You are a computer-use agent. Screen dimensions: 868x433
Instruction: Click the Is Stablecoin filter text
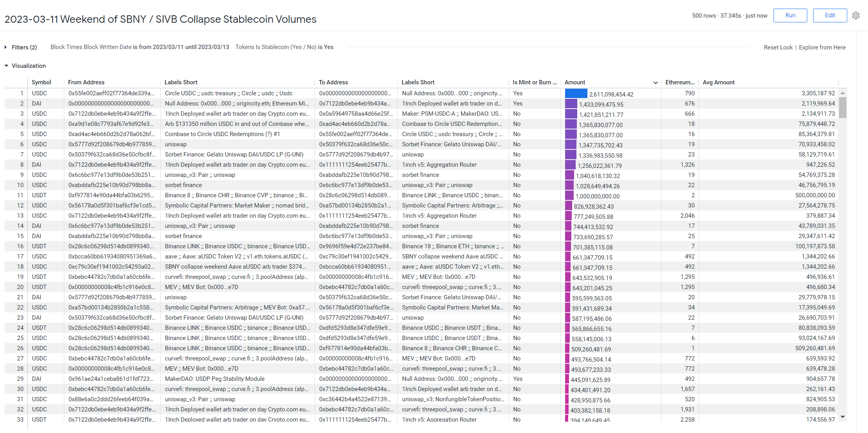(x=284, y=47)
